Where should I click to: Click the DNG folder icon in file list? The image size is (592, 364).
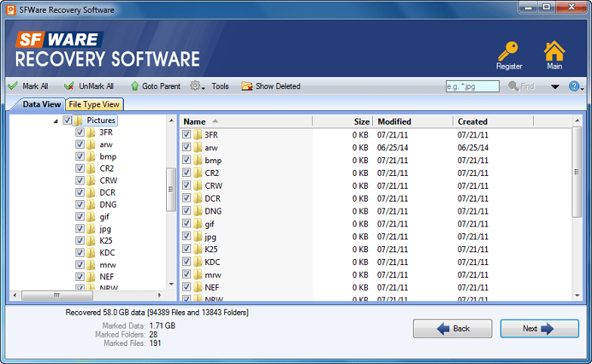(x=198, y=211)
